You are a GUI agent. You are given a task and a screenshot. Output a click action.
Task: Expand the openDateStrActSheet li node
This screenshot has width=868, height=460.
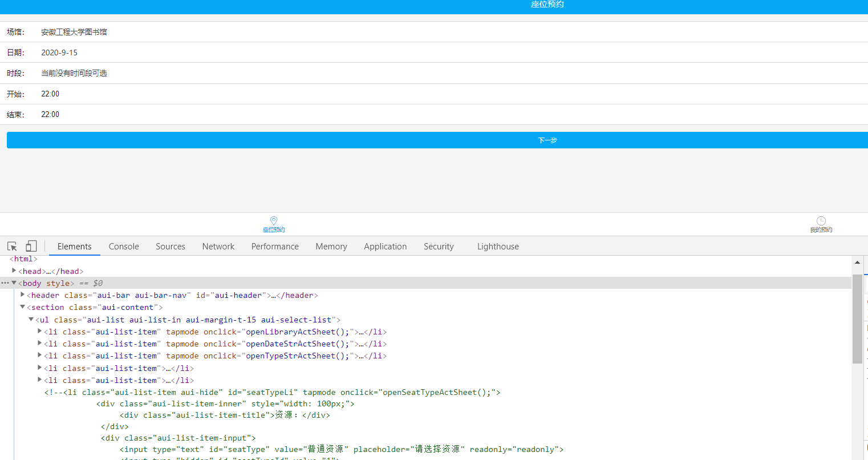[40, 343]
